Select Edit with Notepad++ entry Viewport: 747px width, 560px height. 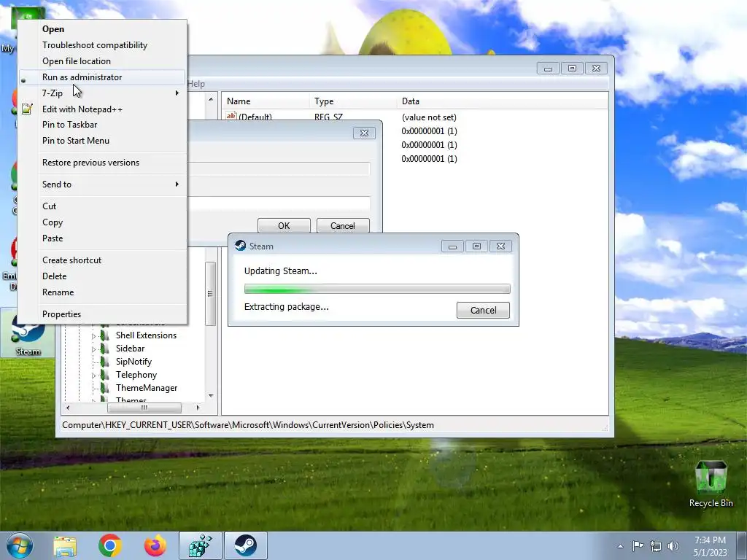[102, 109]
